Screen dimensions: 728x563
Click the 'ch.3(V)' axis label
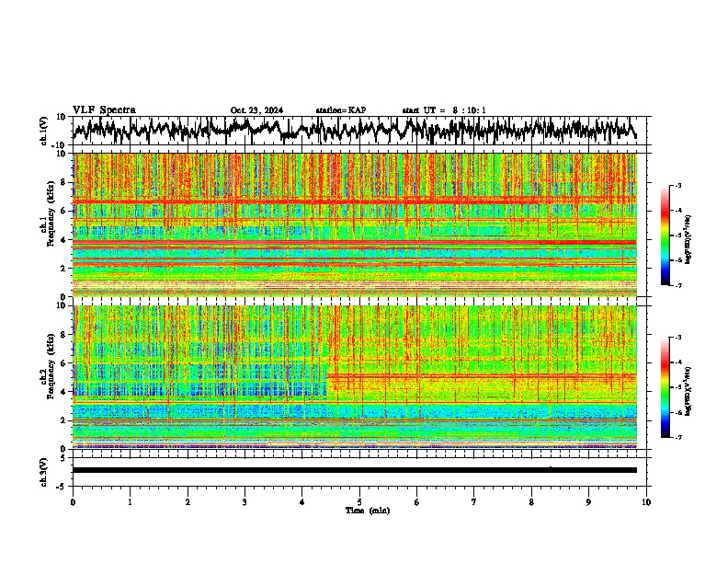[x=44, y=472]
